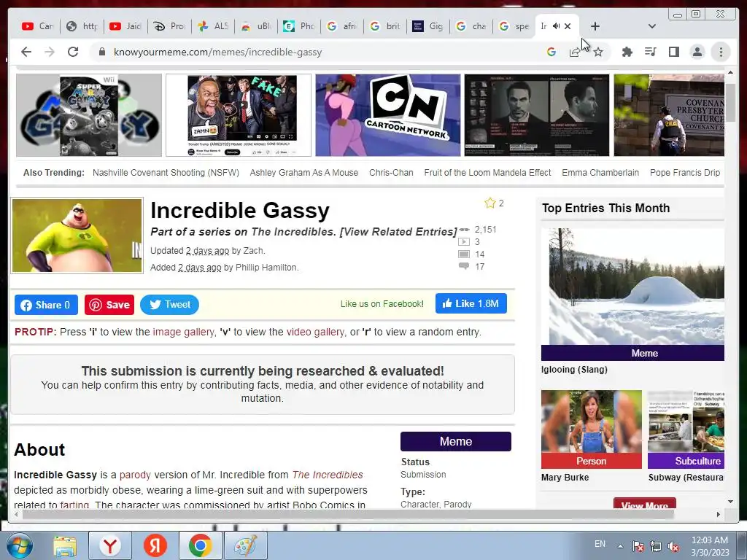This screenshot has height=560, width=747.
Task: Mute the tab using the speaker icon
Action: 556,26
